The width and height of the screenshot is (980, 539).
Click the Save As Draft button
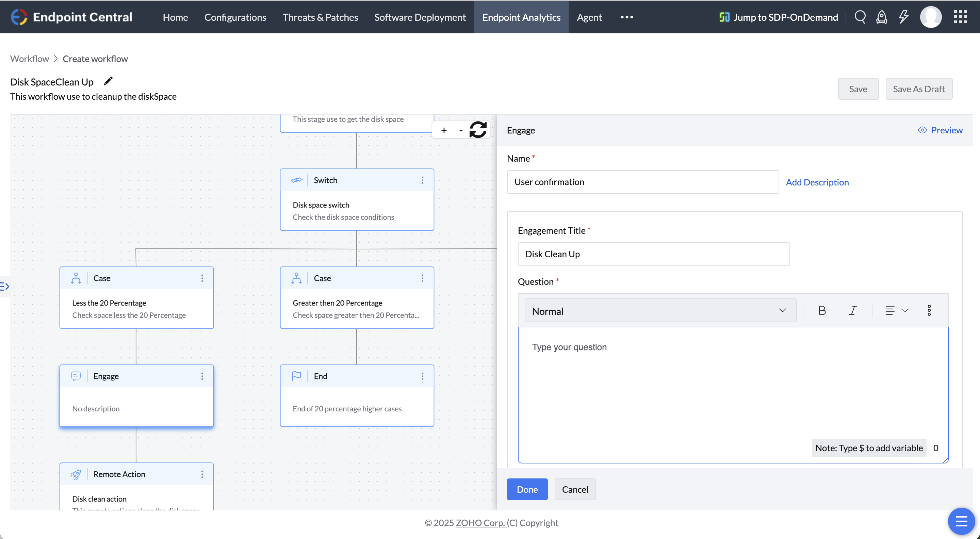click(919, 88)
